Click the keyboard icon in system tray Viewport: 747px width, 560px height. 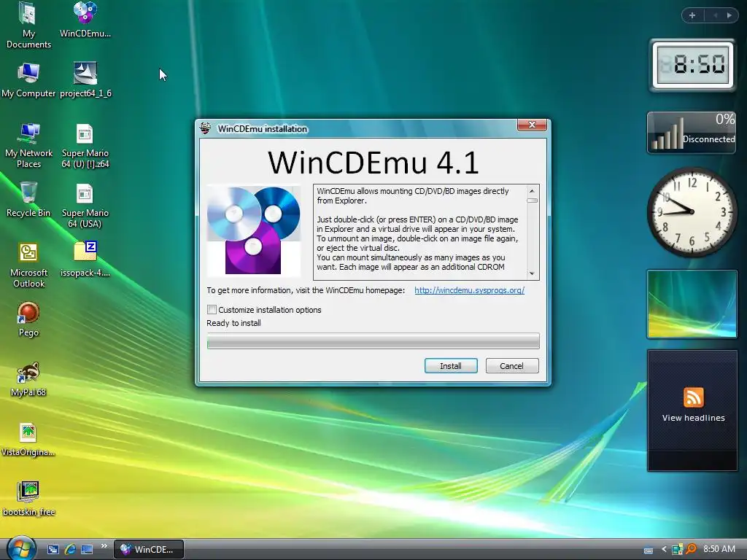click(x=649, y=550)
